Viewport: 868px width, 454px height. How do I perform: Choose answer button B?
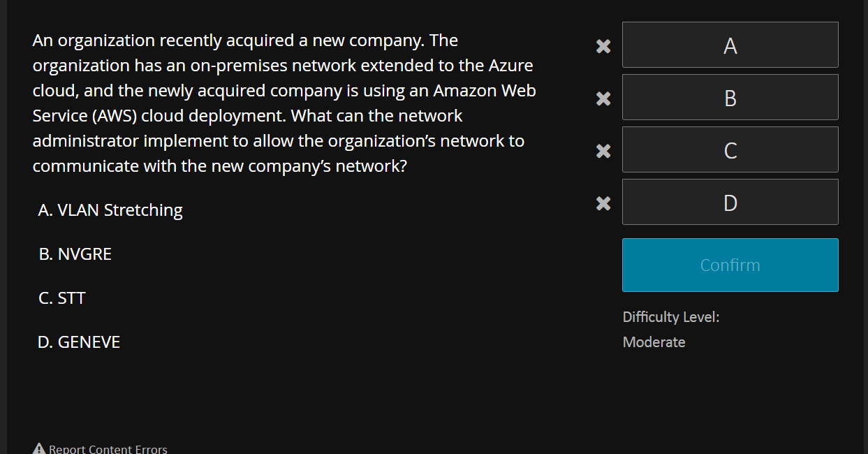coord(730,97)
